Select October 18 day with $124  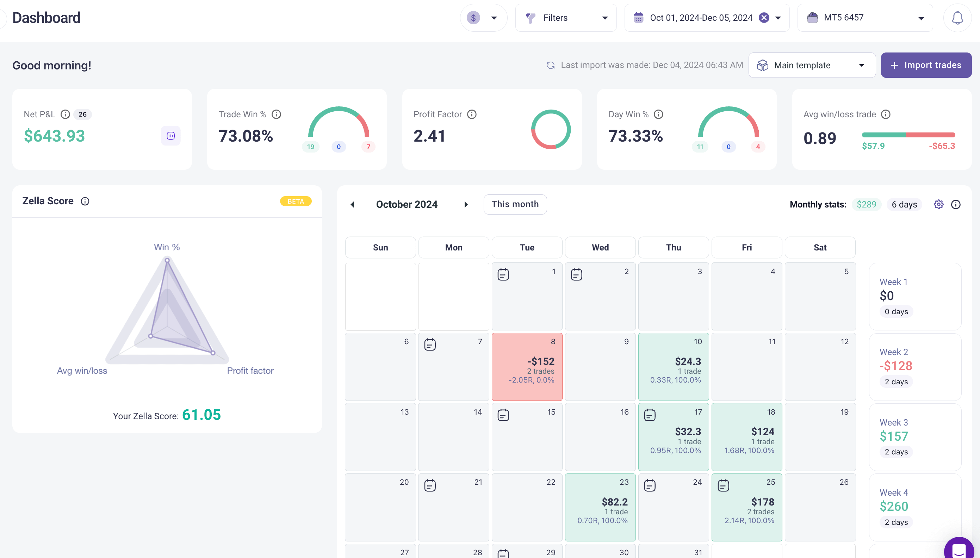pyautogui.click(x=746, y=437)
